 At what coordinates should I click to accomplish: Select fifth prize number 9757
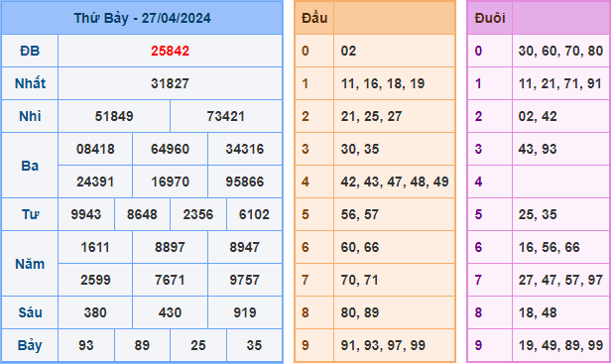(245, 280)
